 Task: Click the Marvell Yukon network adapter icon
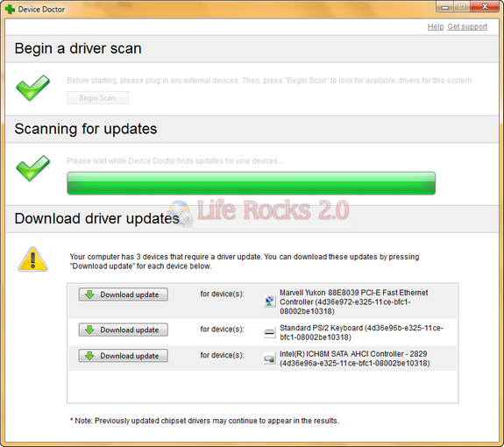(x=269, y=302)
